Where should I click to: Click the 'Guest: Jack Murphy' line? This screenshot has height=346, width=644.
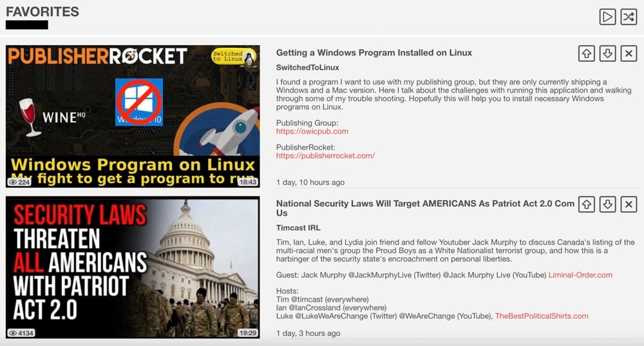click(x=444, y=275)
